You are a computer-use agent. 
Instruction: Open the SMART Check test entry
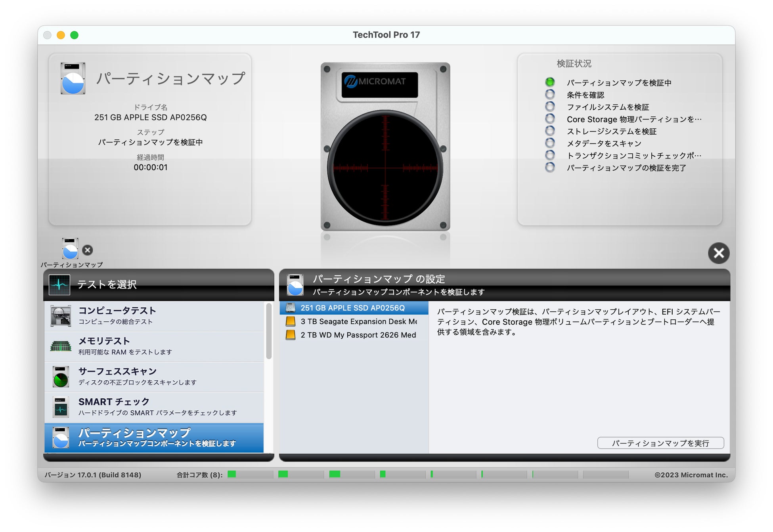[157, 407]
